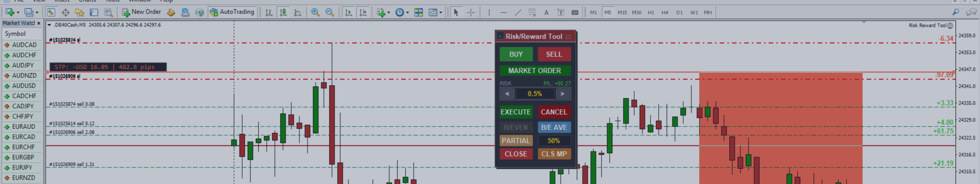Open the Profiles toolbar icon
The image size is (980, 184).
click(x=29, y=12)
